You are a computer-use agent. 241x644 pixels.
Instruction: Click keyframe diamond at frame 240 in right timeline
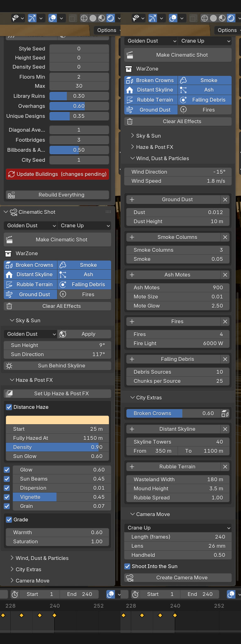click(175, 615)
